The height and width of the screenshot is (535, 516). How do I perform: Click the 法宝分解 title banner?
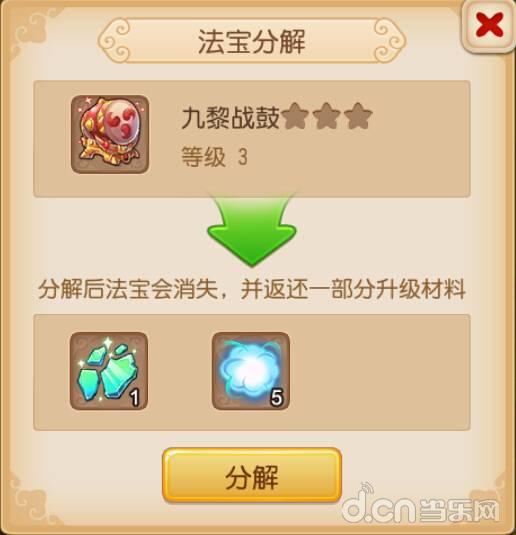click(252, 41)
